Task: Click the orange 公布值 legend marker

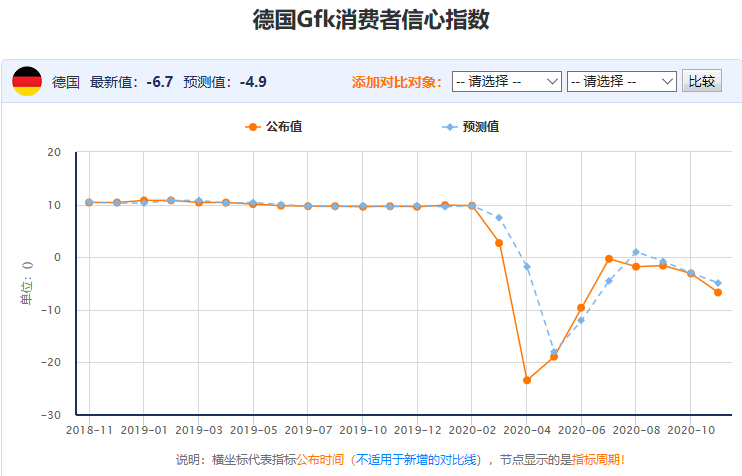Action: 253,127
